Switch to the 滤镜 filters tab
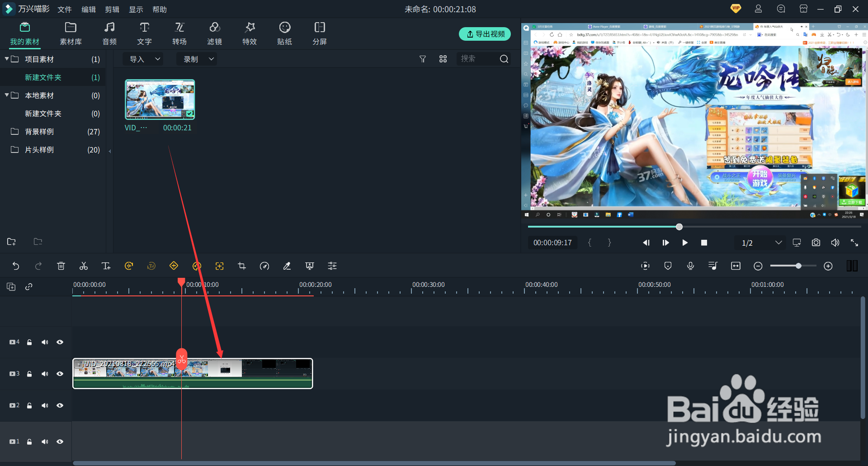 pyautogui.click(x=214, y=34)
